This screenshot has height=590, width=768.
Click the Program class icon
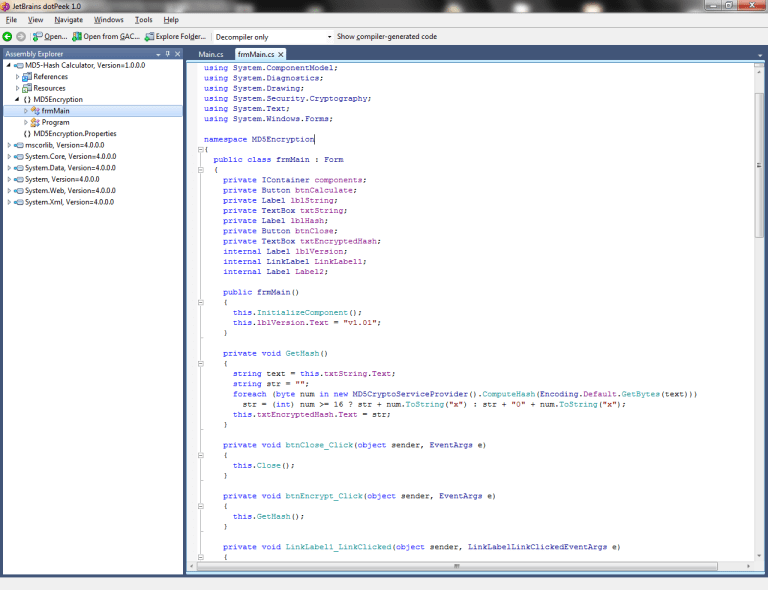coord(35,122)
